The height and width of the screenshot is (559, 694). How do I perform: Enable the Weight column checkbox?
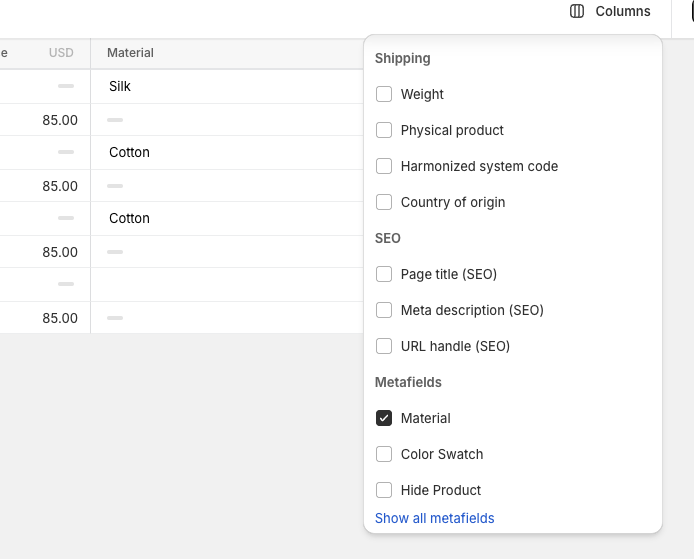(384, 94)
